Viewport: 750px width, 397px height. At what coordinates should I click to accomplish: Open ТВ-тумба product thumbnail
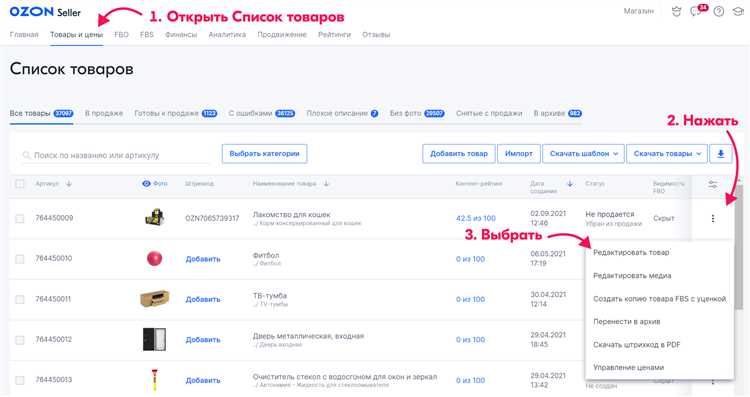pos(154,299)
